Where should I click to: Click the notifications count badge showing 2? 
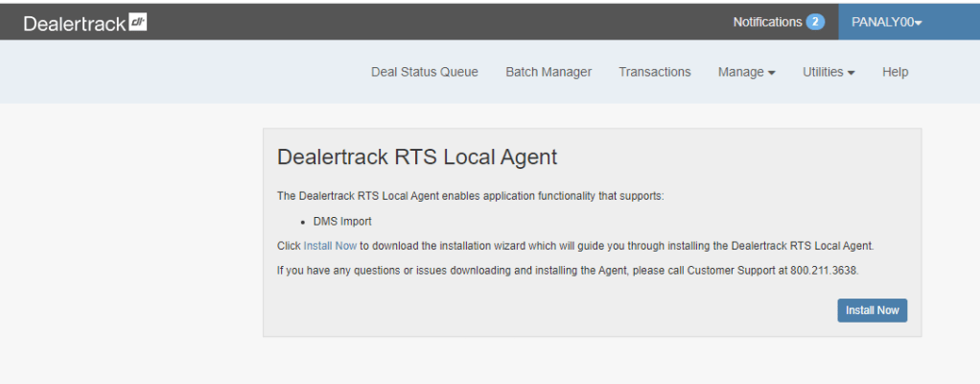tap(815, 22)
